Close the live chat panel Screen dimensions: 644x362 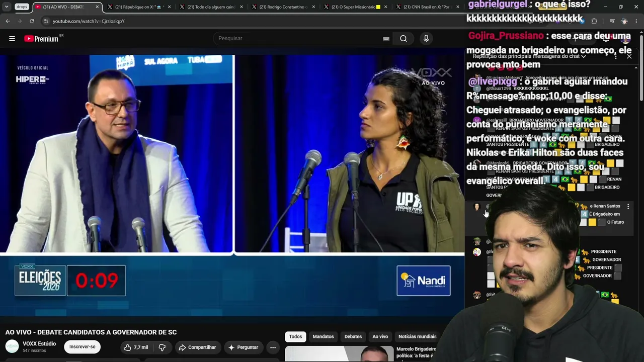[629, 56]
